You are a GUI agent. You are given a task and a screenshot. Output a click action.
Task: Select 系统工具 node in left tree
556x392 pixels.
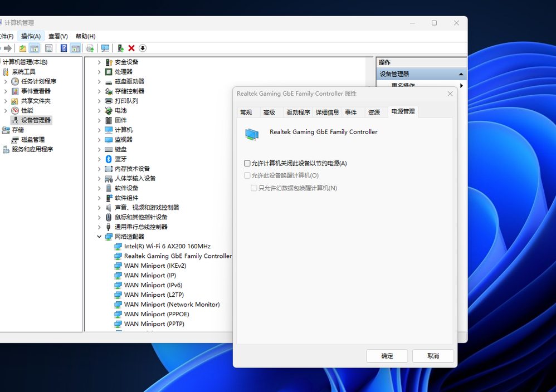coord(24,72)
